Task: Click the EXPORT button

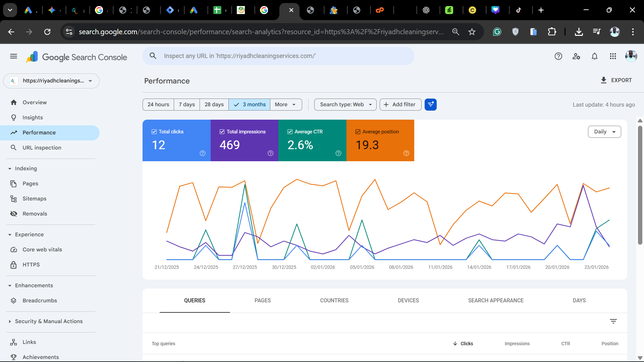Action: click(616, 80)
